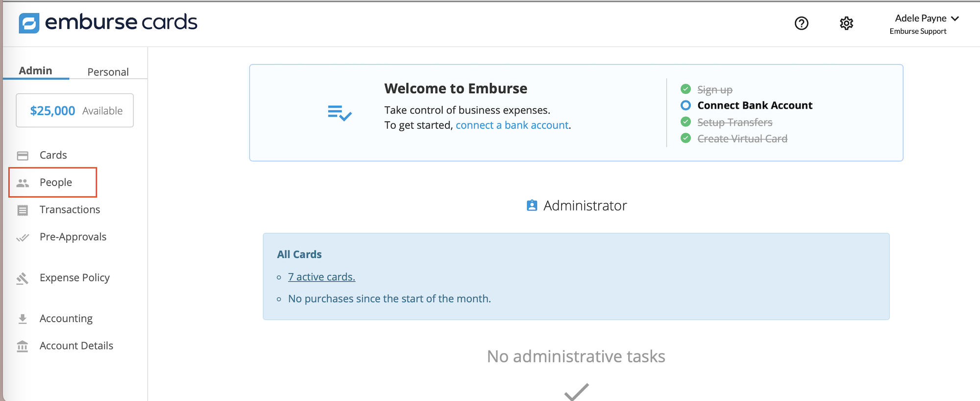Viewport: 980px width, 401px height.
Task: Click the Emburse Cards logo icon
Action: tap(29, 23)
